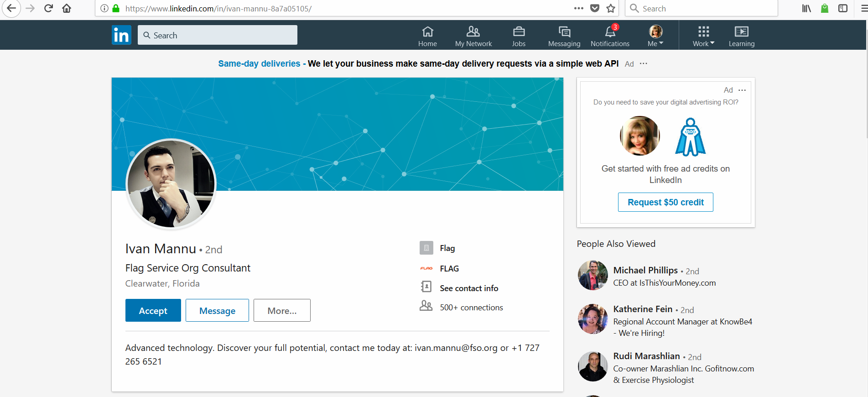This screenshot has height=397, width=868.
Task: Click the People Also Viewed heading
Action: click(616, 244)
